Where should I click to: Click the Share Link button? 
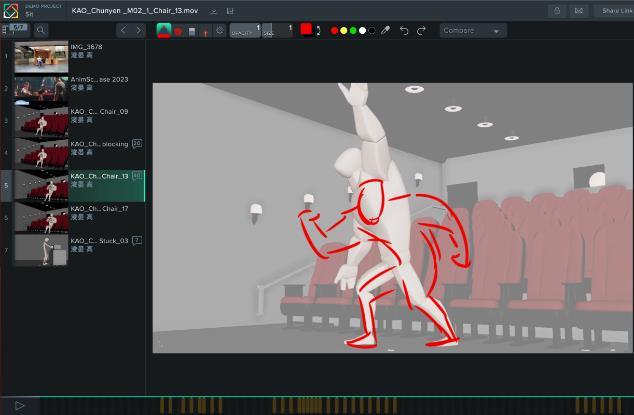[616, 11]
